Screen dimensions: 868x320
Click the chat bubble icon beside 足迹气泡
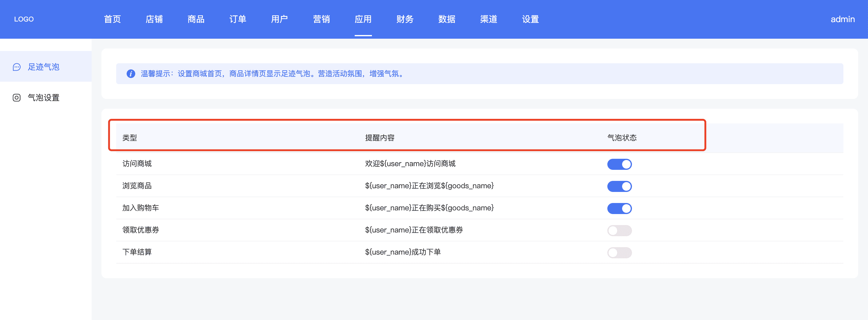coord(17,67)
